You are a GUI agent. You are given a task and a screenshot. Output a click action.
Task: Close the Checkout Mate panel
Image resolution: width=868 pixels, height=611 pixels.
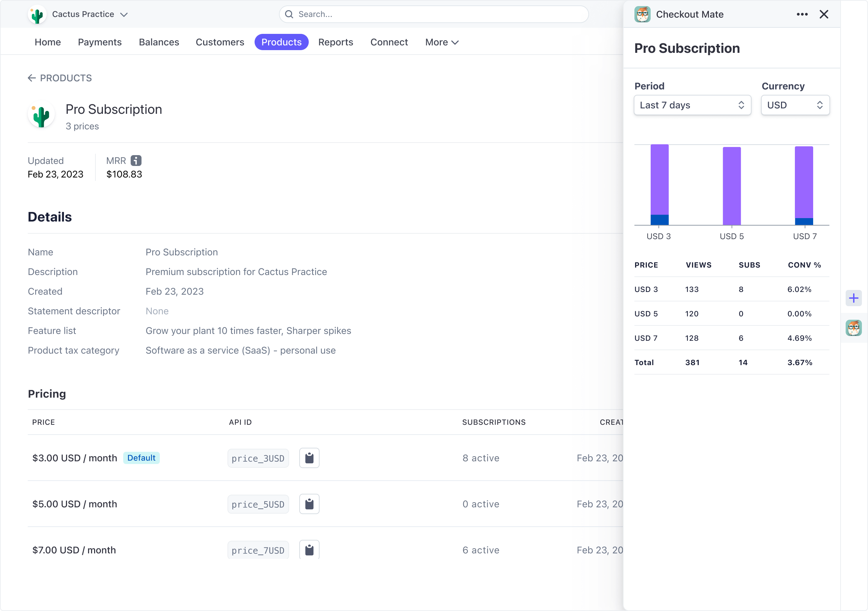coord(824,14)
